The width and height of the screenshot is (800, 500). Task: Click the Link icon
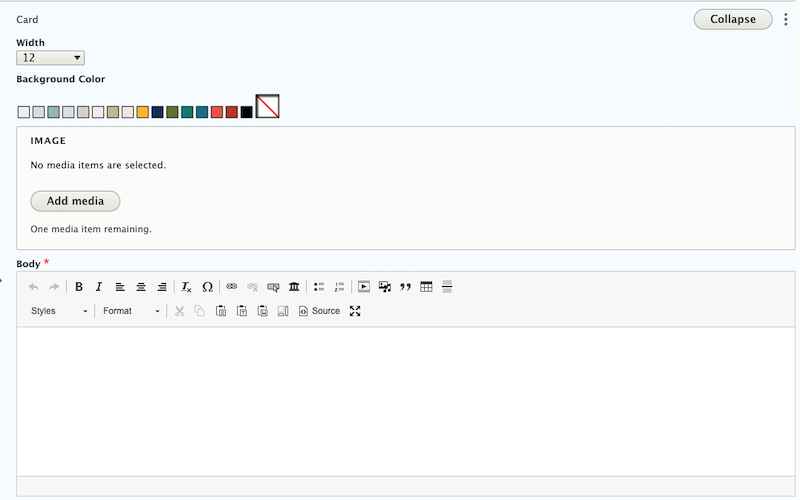click(232, 287)
